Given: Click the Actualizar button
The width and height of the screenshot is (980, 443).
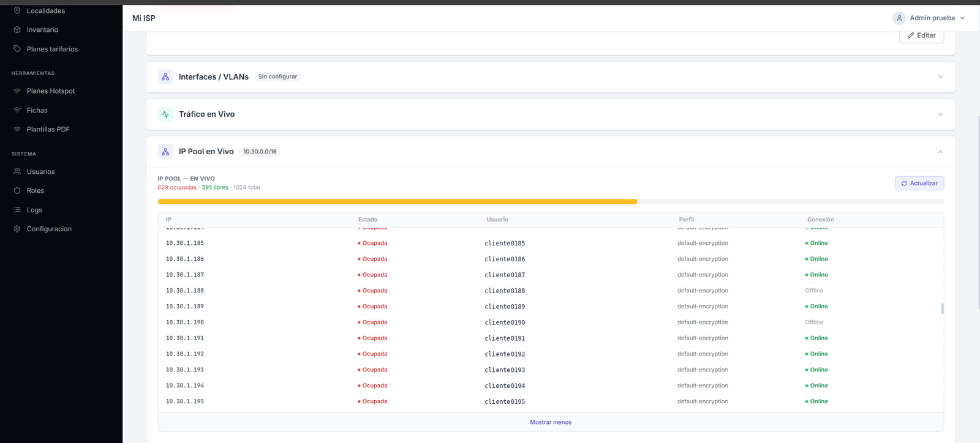Looking at the screenshot, I should pos(919,184).
